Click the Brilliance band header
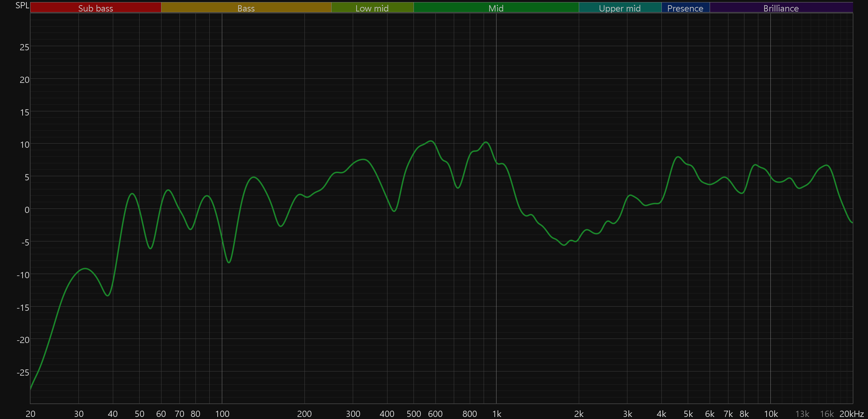Image resolution: width=868 pixels, height=419 pixels. click(781, 8)
